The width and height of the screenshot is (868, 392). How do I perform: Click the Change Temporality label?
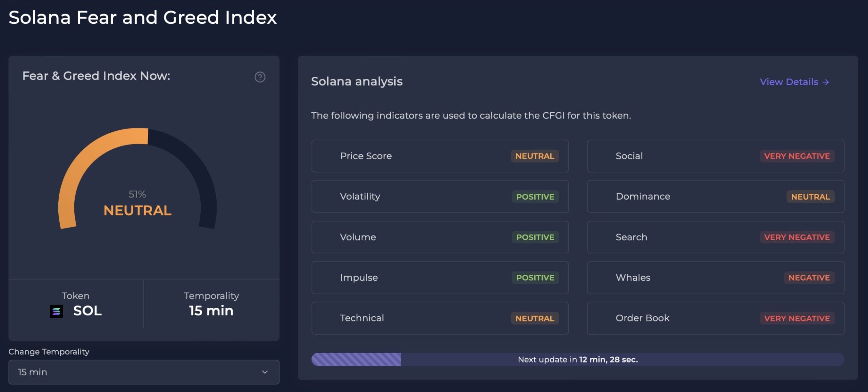click(49, 352)
